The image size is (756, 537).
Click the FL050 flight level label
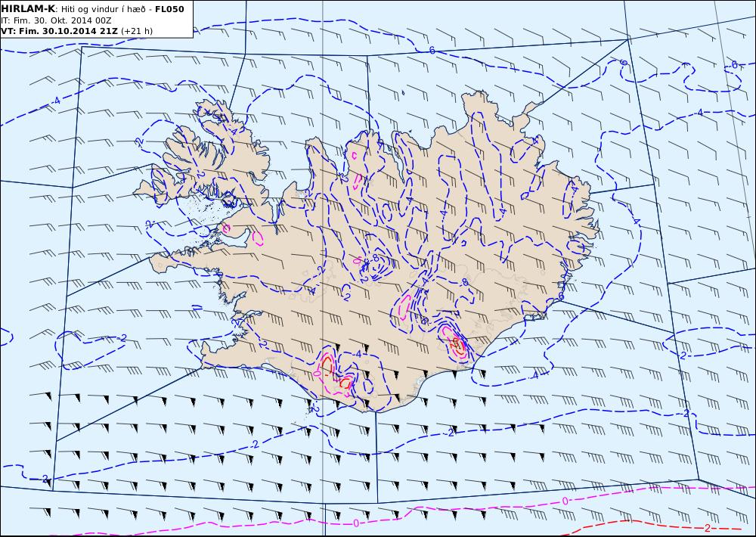169,9
